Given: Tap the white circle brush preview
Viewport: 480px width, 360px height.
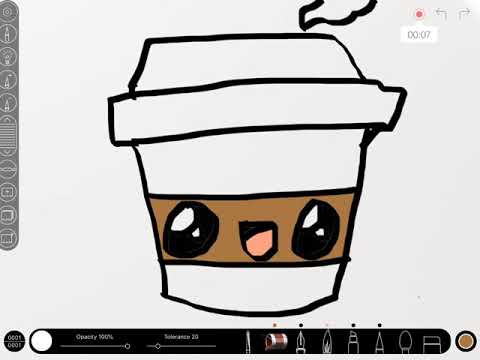Looking at the screenshot, I should click(x=41, y=341).
